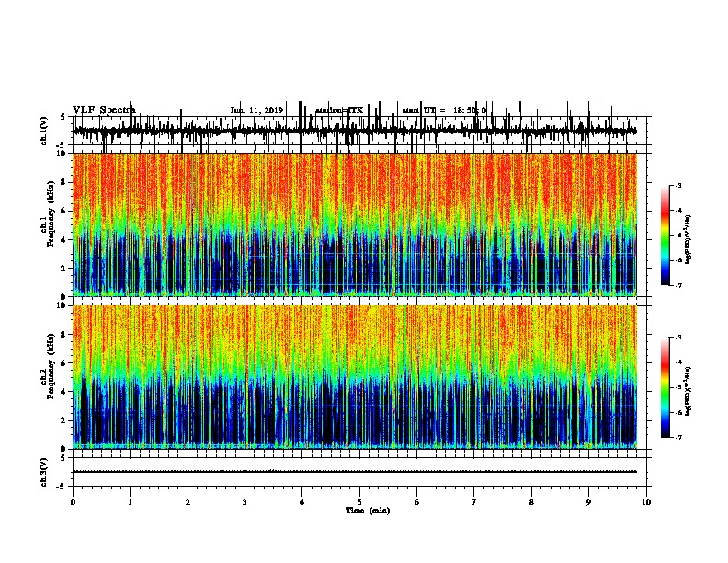Click the date text "Jan. 11, 2019"
The height and width of the screenshot is (563, 728).
(x=256, y=110)
